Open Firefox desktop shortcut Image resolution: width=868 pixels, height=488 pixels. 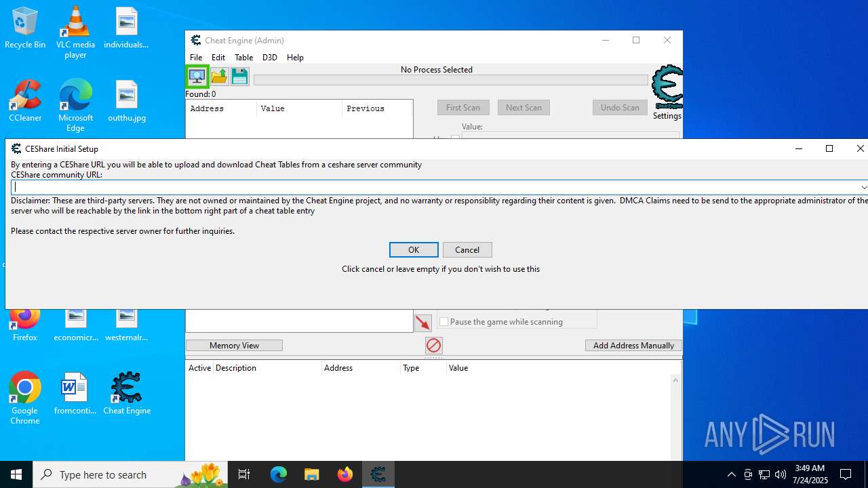coord(25,325)
